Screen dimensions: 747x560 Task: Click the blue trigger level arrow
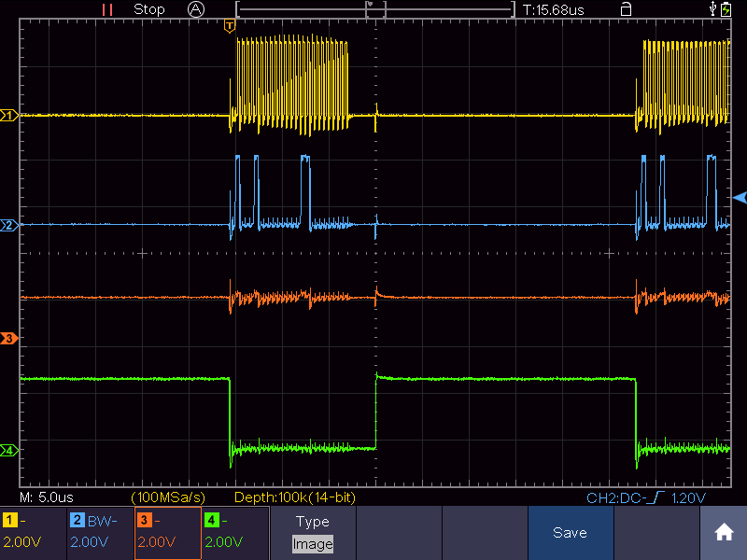tap(740, 197)
